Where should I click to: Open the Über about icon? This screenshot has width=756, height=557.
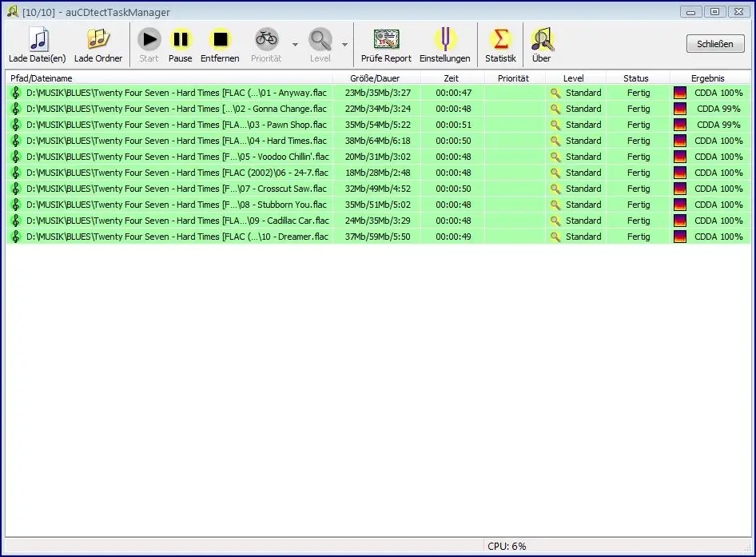[x=542, y=39]
